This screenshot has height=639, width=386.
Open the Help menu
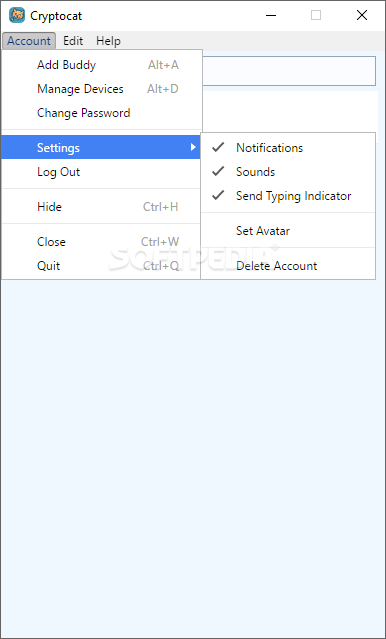coord(108,41)
